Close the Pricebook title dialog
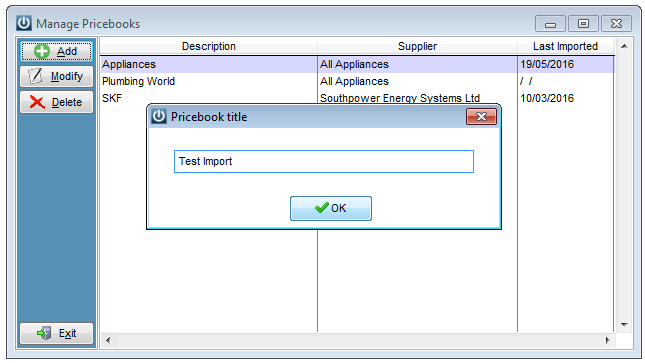645x363 pixels. tap(481, 116)
